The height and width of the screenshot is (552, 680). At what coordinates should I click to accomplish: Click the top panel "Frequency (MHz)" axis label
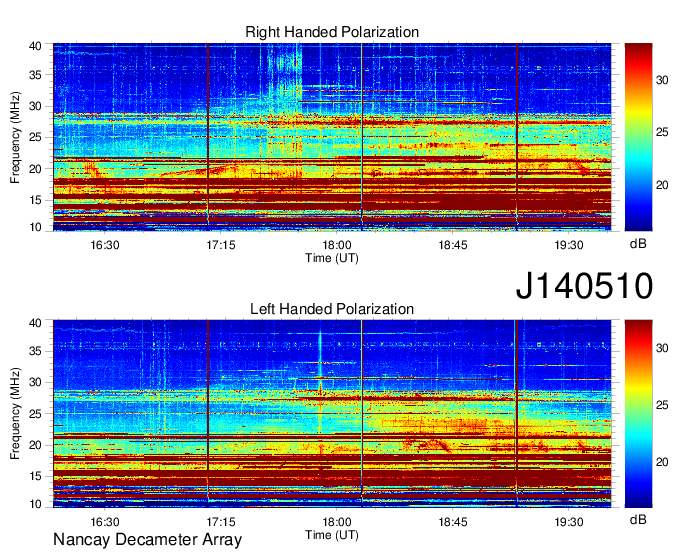15,137
